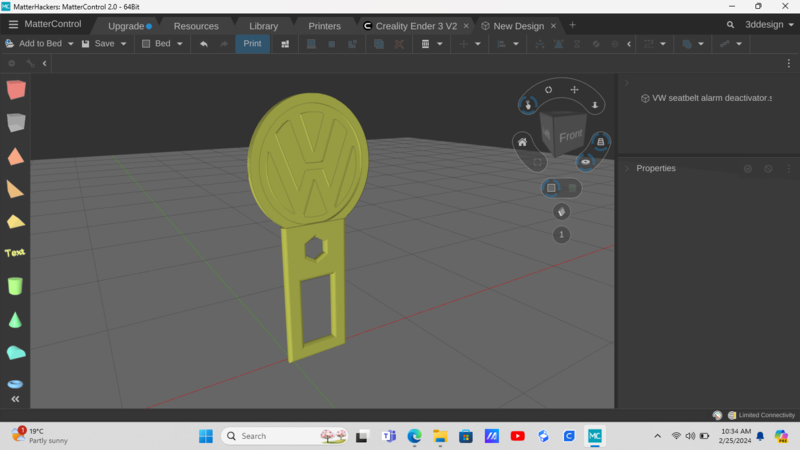
Task: Add the red cube primitive
Action: tap(15, 90)
